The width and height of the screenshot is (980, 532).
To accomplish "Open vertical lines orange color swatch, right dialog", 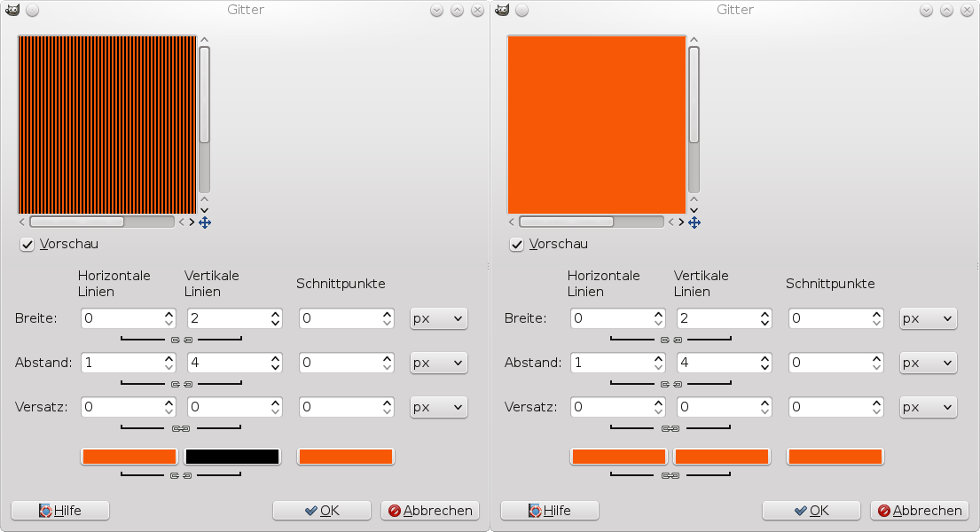I will pos(721,457).
